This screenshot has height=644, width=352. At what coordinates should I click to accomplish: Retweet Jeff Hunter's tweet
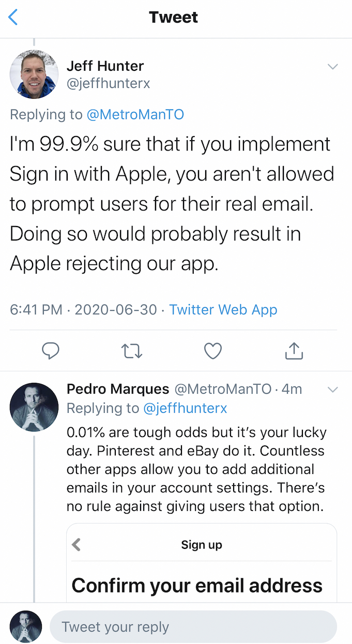coord(131,351)
